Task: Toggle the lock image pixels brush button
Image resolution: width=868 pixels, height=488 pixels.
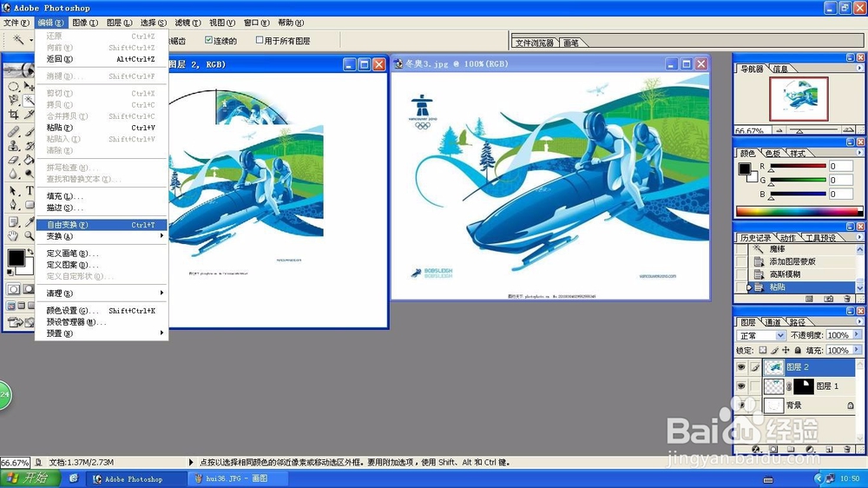Action: coord(774,350)
